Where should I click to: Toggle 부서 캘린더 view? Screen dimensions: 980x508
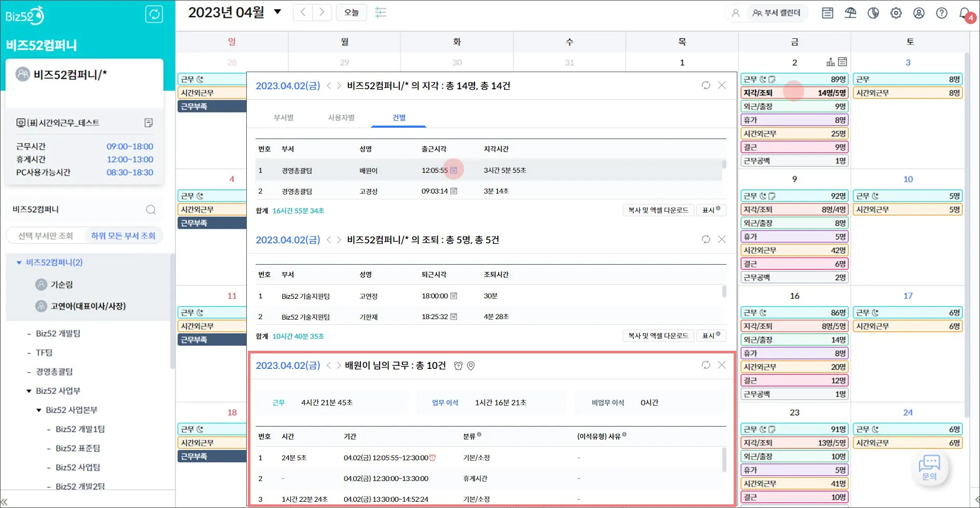tap(776, 13)
